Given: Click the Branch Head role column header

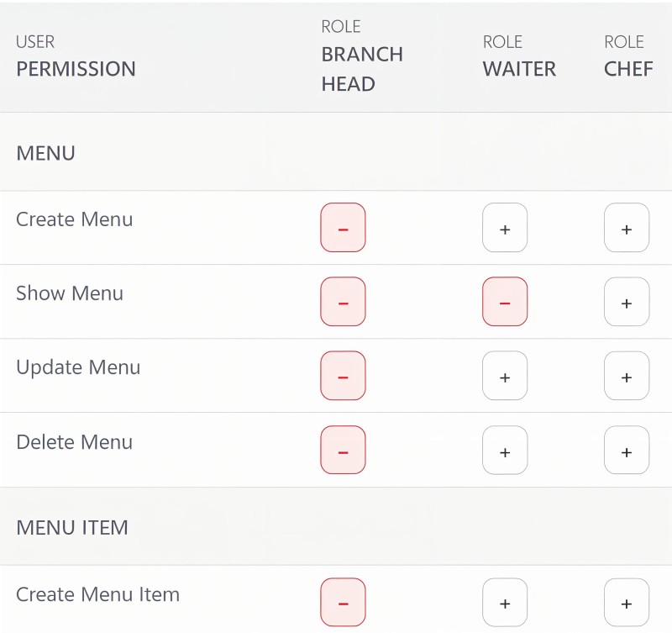Looking at the screenshot, I should coord(362,55).
